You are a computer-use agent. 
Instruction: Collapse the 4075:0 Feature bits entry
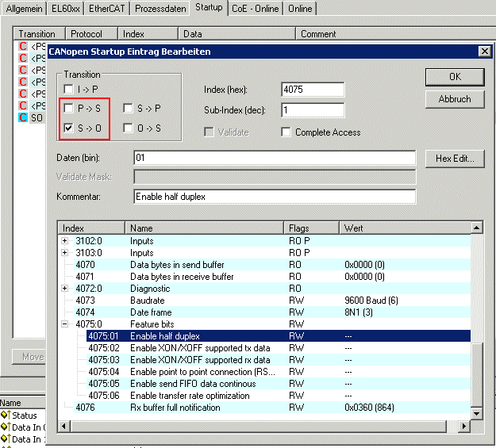tap(64, 324)
